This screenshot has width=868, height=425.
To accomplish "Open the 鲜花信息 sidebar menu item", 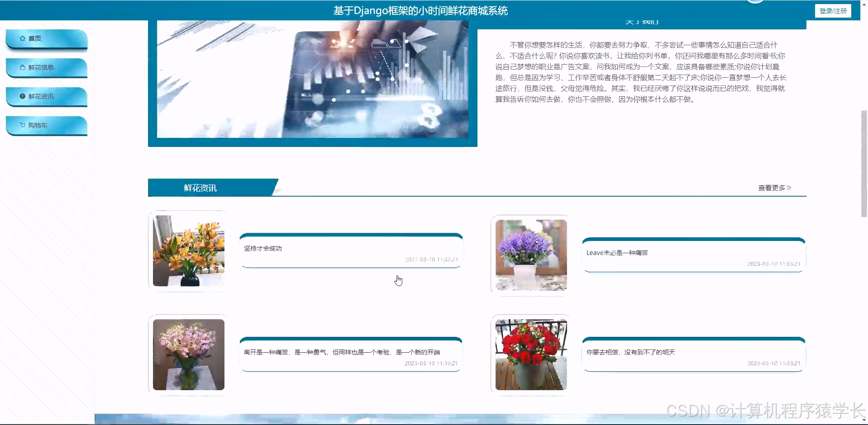I will [x=47, y=68].
